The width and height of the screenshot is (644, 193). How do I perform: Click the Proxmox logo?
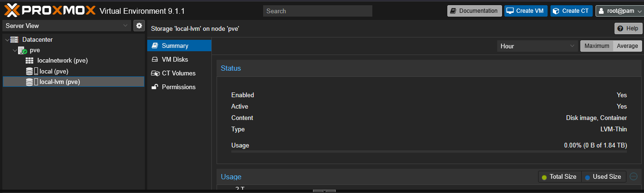(50, 10)
